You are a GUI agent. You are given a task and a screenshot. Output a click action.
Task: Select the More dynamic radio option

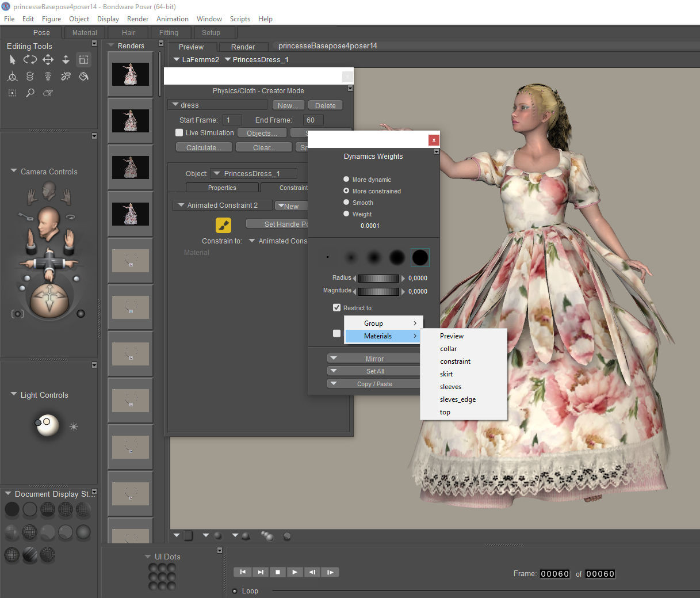pos(346,179)
